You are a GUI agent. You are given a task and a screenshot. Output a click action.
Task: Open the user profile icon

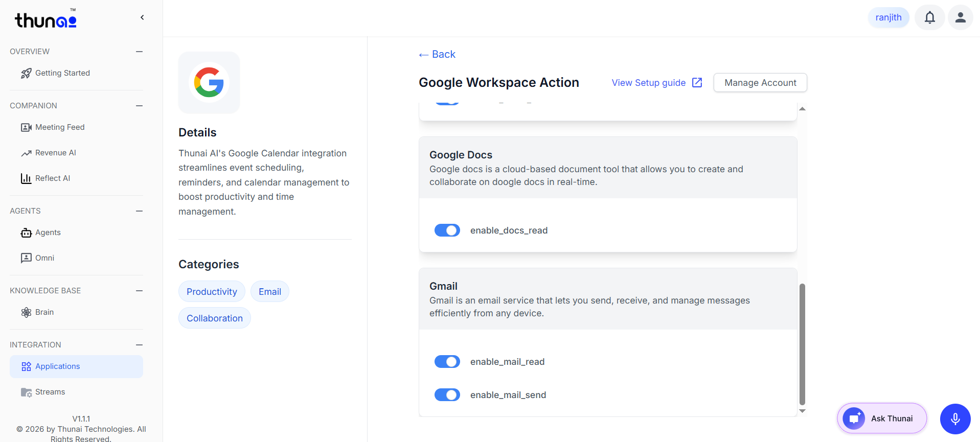click(x=961, y=17)
